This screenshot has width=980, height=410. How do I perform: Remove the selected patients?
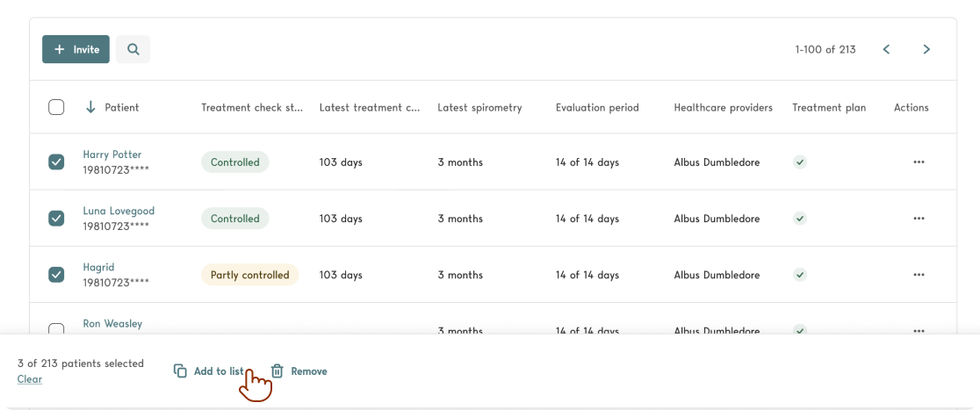point(299,371)
